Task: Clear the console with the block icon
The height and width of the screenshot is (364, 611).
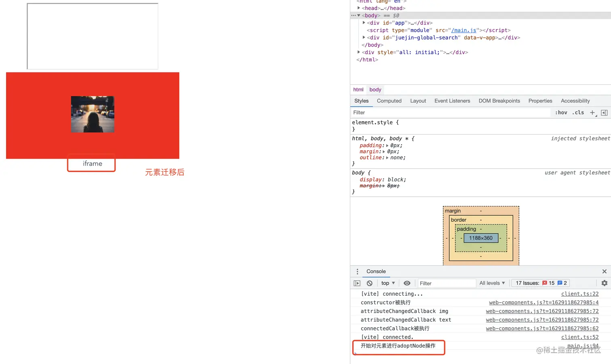Action: click(x=369, y=283)
